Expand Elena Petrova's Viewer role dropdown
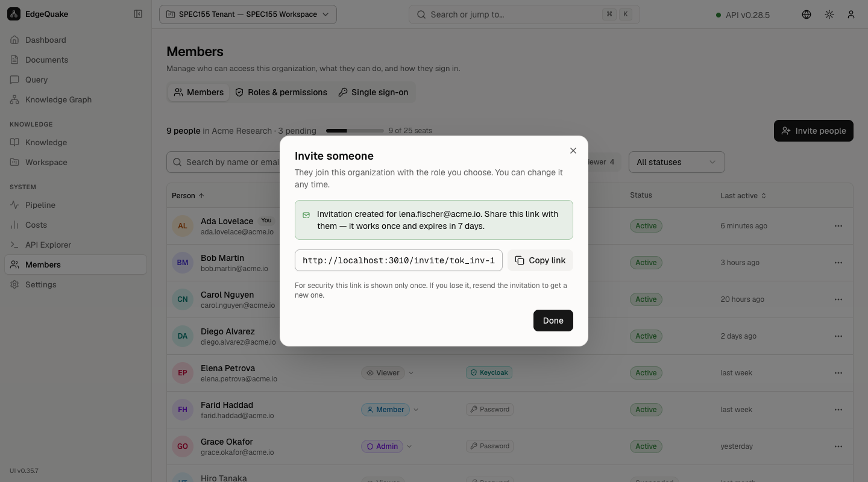The height and width of the screenshot is (482, 868). point(388,373)
